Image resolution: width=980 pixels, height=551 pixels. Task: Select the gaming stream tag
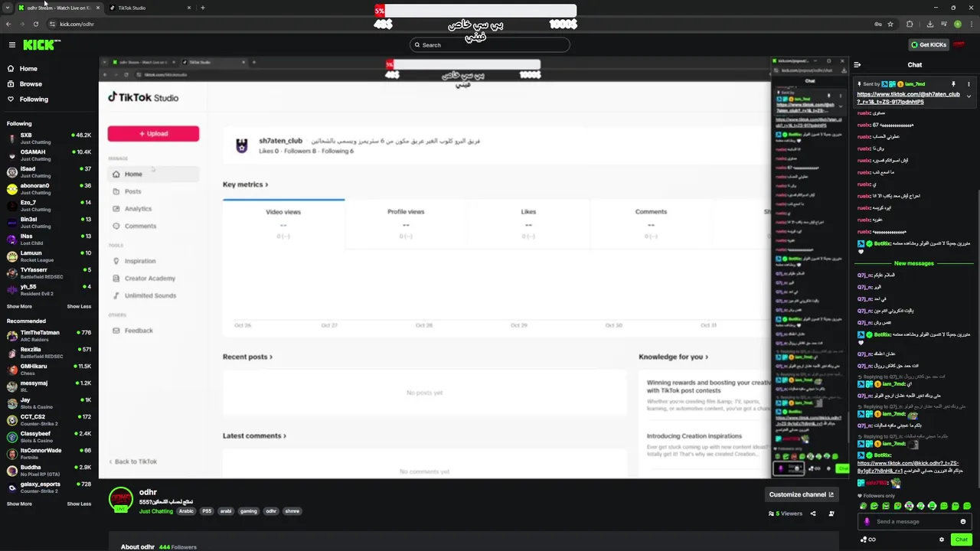pyautogui.click(x=249, y=511)
